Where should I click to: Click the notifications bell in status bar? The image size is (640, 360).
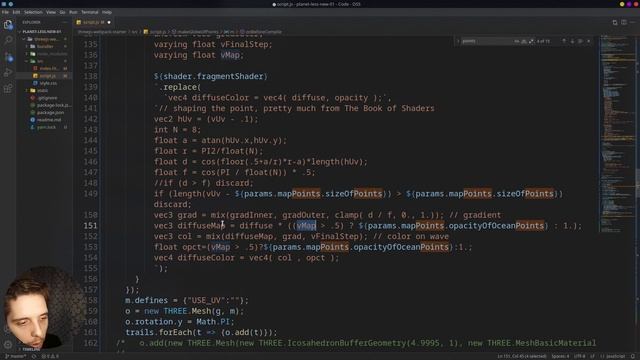(633, 356)
